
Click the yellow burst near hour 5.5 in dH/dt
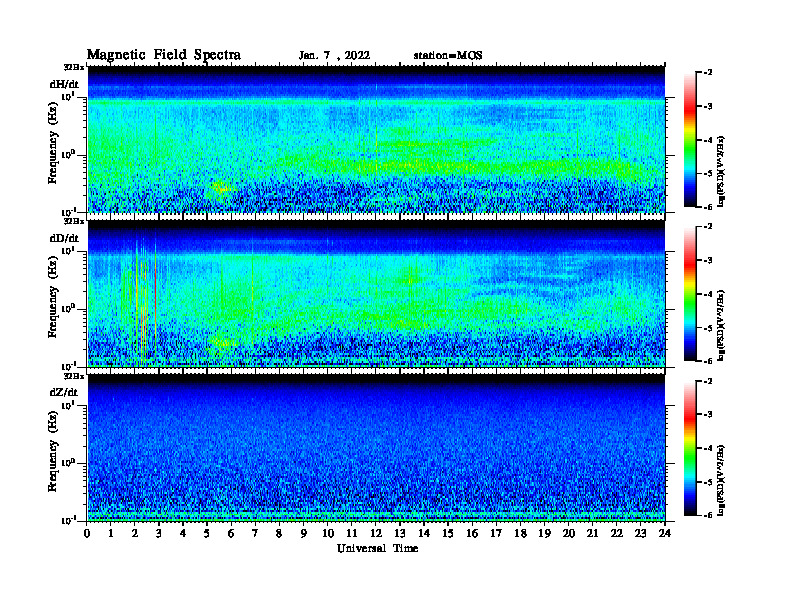(220, 188)
